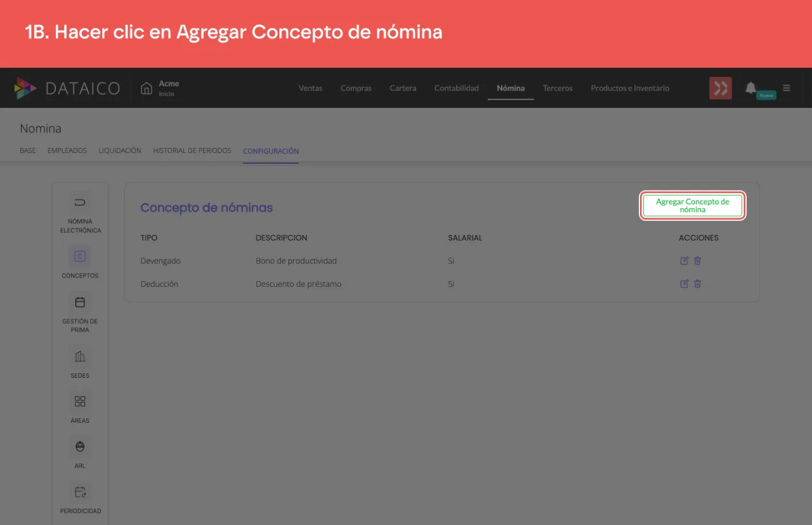The image size is (812, 525).
Task: Click the Nuevo badge
Action: [766, 95]
